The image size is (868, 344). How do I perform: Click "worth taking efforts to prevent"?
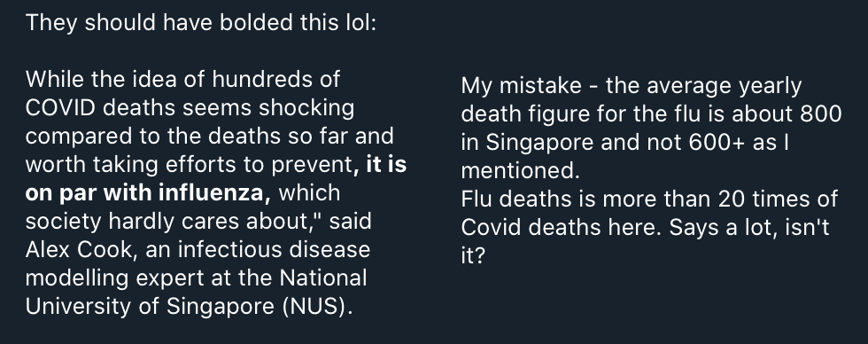tap(190, 165)
